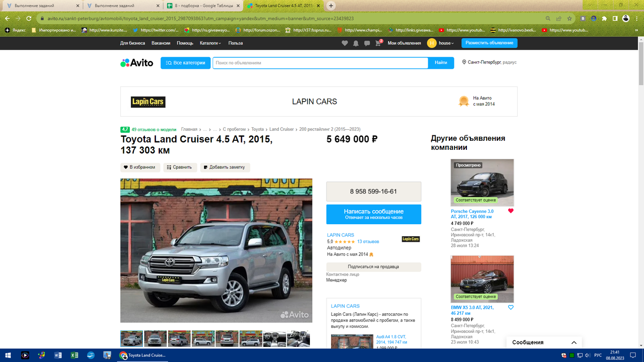Click the 'Написать сообщение' button
The width and height of the screenshot is (644, 362).
point(374,214)
